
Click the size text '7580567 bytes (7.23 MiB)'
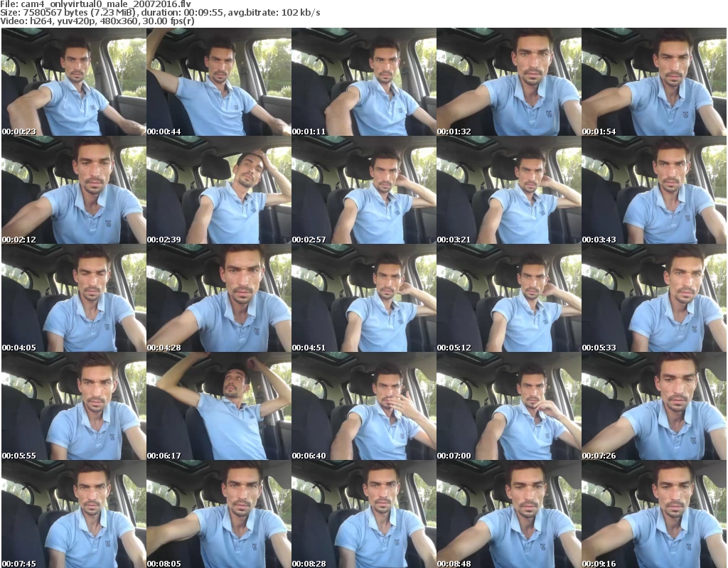coord(78,13)
